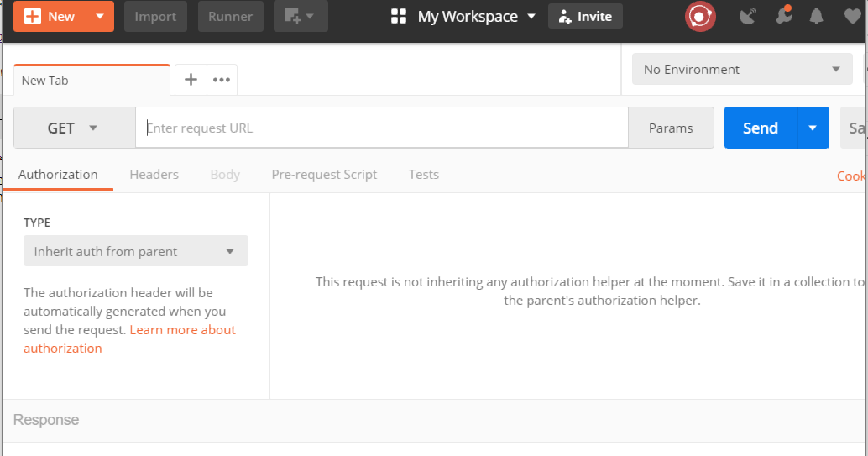Open the notifications bell
The width and height of the screenshot is (868, 456).
coord(816,16)
